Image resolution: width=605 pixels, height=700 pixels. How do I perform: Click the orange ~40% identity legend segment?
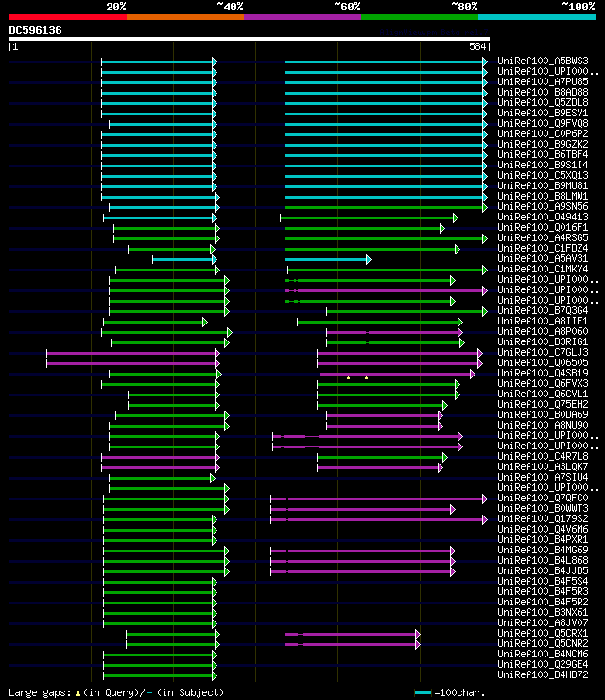[185, 17]
